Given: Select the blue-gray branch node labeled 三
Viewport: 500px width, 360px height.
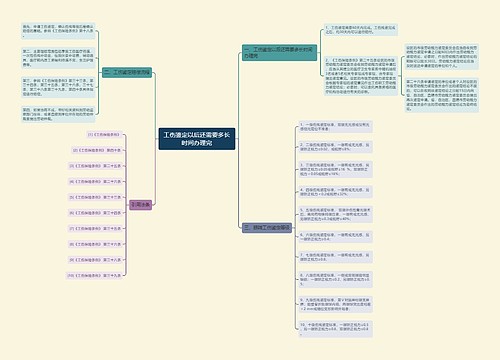Looking at the screenshot, I should (267, 228).
